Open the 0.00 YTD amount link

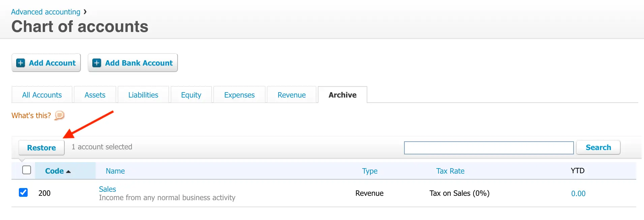point(578,193)
